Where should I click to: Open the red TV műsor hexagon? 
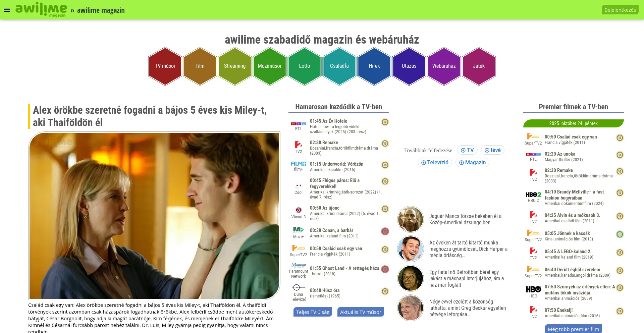click(x=165, y=66)
